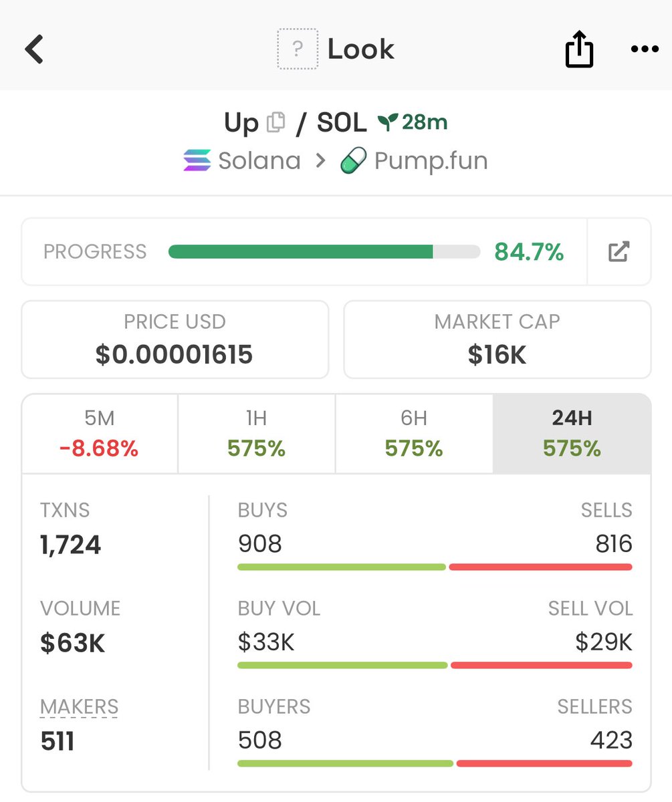672x802 pixels.
Task: Open the Solana chain link
Action: coord(242,161)
